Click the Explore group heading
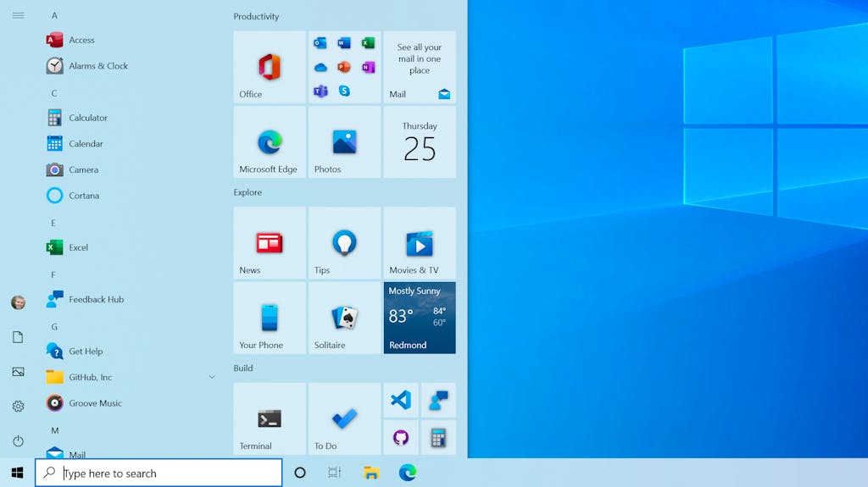 pos(248,192)
